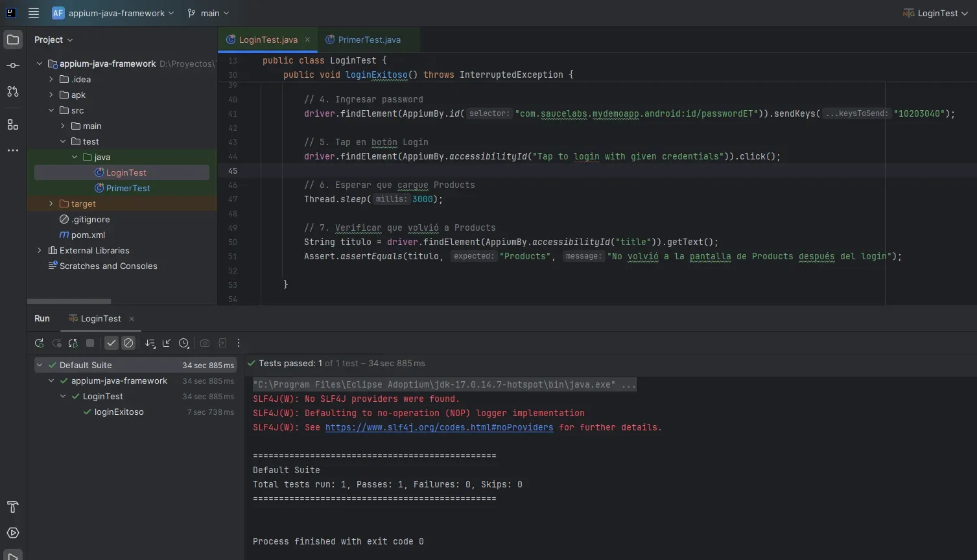The height and width of the screenshot is (560, 977).
Task: Click the project panel horizontal scrollbar
Action: tap(69, 301)
